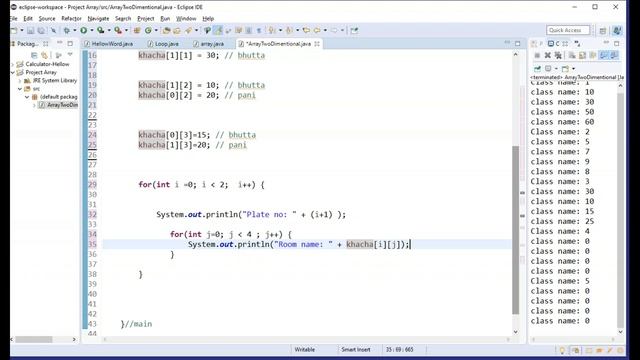This screenshot has width=640, height=360.
Task: Click line number 29 in editor gutter
Action: tap(93, 184)
